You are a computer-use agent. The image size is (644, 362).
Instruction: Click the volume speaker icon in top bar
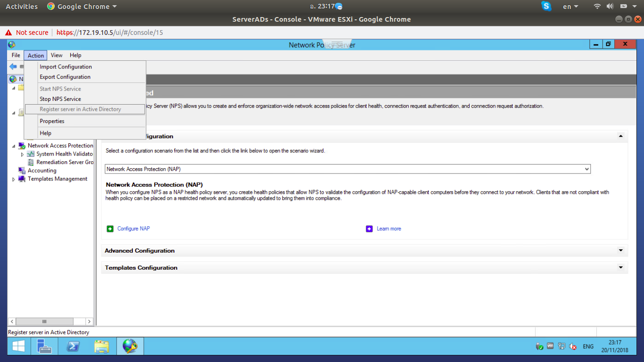coord(610,6)
